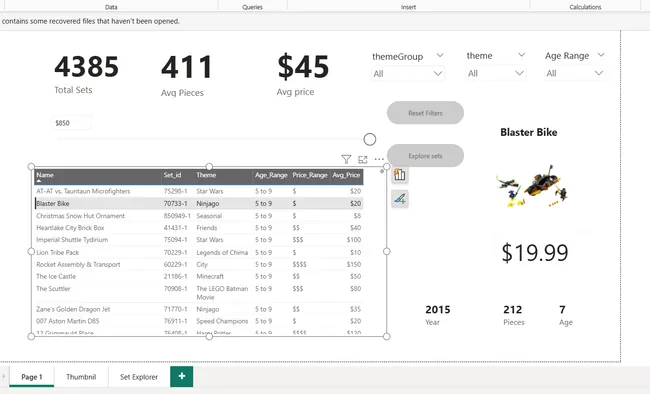Click the Blaster Bike title text
650x394 pixels.
529,132
